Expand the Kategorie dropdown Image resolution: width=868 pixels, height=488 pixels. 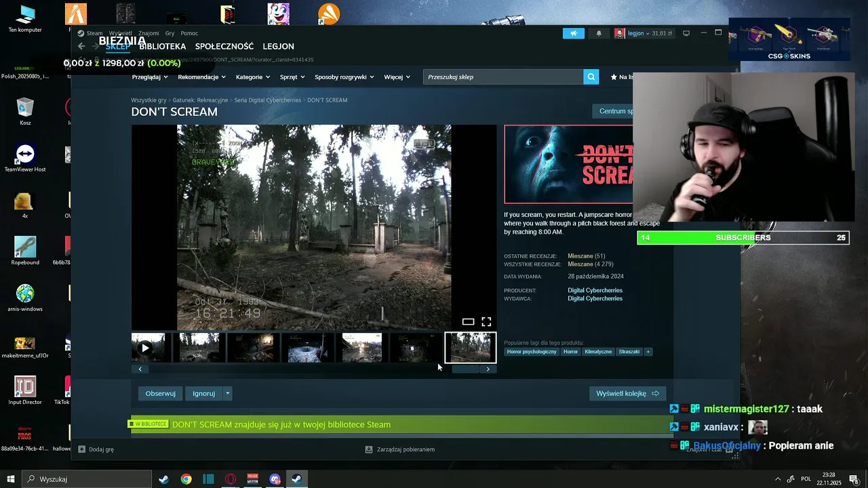point(253,77)
